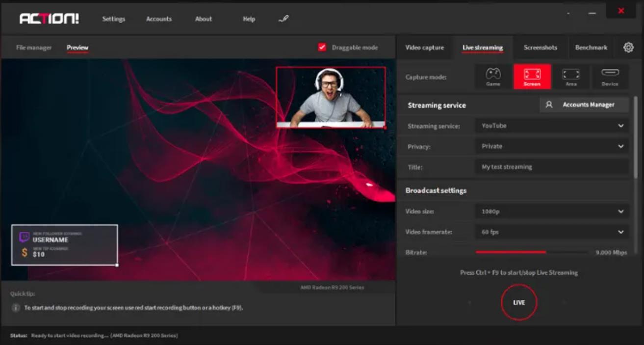The image size is (644, 345).
Task: Open the Accounts Manager button
Action: 584,105
